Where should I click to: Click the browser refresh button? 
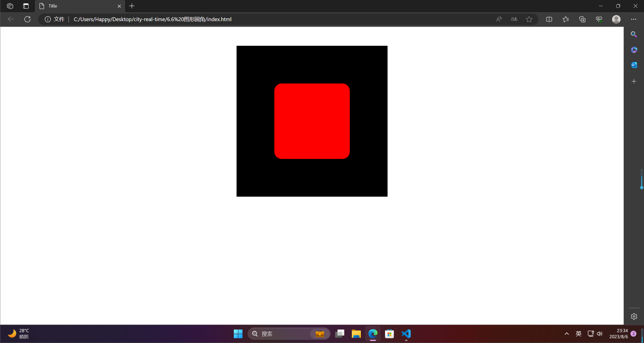pyautogui.click(x=27, y=19)
